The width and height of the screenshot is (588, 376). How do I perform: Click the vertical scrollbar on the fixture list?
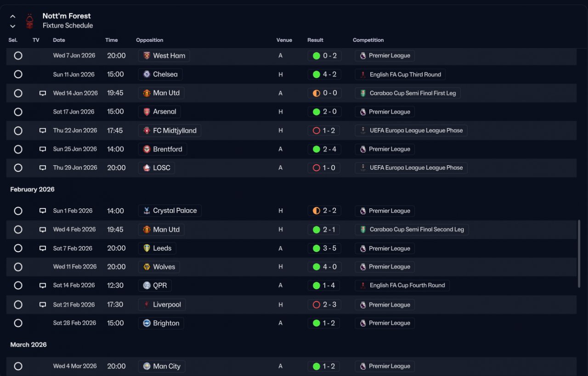579,253
